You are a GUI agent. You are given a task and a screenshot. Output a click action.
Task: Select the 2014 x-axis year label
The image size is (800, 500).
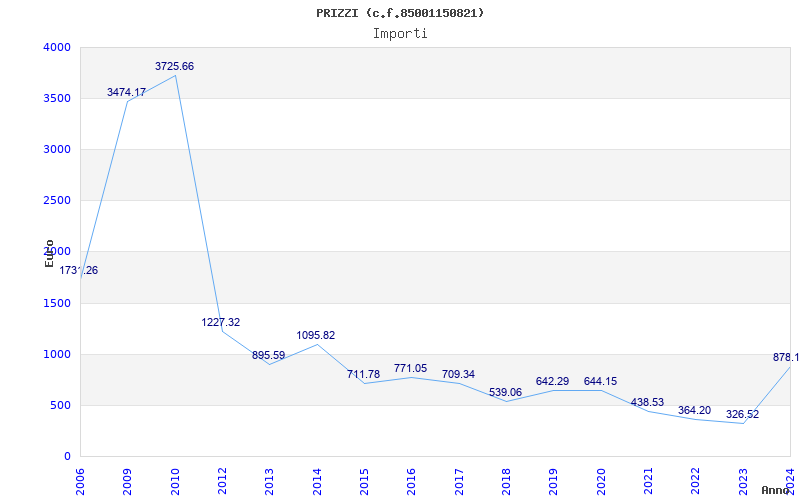pos(317,480)
